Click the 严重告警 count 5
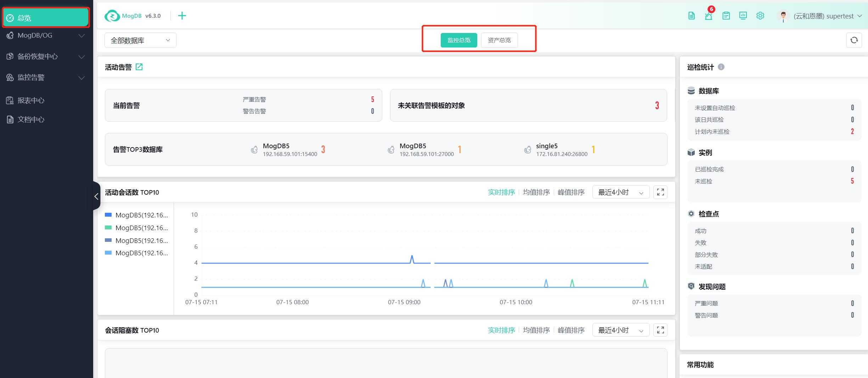 [x=372, y=99]
